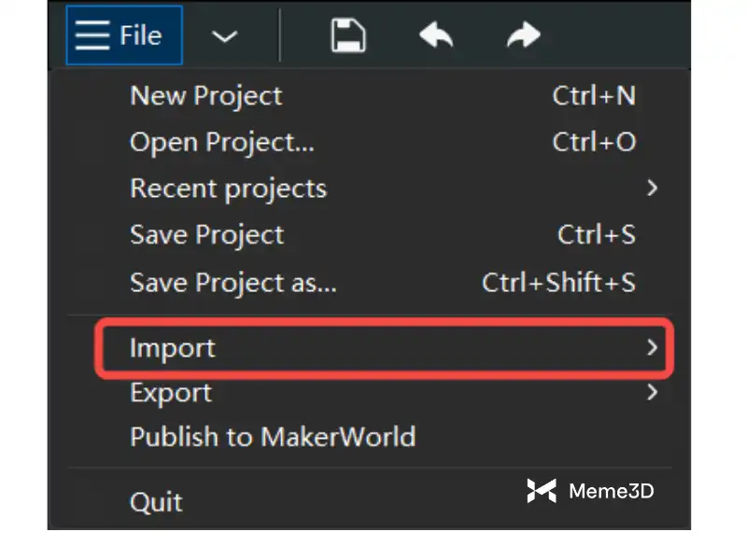This screenshot has width=747, height=560.
Task: Click the hamburger lines icon beside File
Action: [92, 35]
